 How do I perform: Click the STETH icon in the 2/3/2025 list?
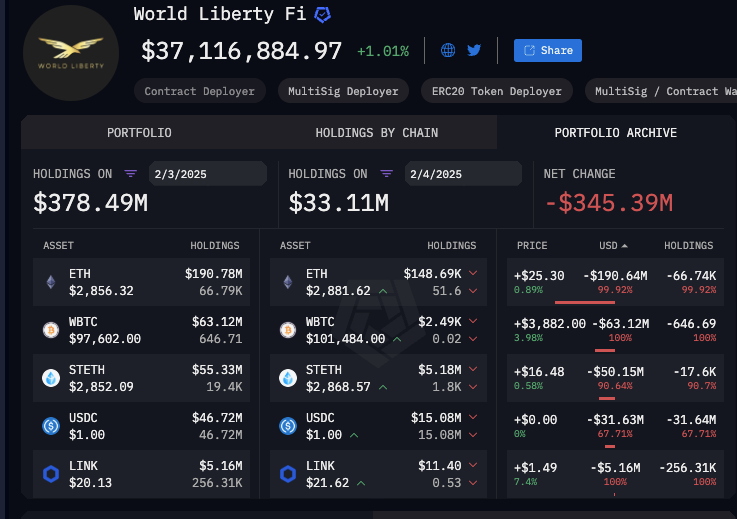click(x=51, y=378)
